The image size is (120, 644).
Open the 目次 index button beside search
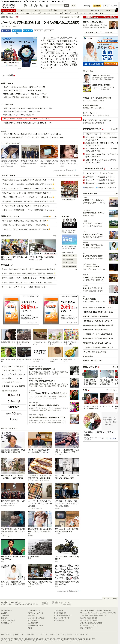coord(73,6)
